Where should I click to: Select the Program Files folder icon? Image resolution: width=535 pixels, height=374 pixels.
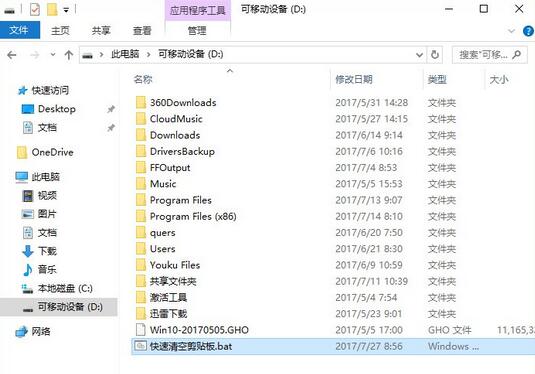tap(141, 200)
